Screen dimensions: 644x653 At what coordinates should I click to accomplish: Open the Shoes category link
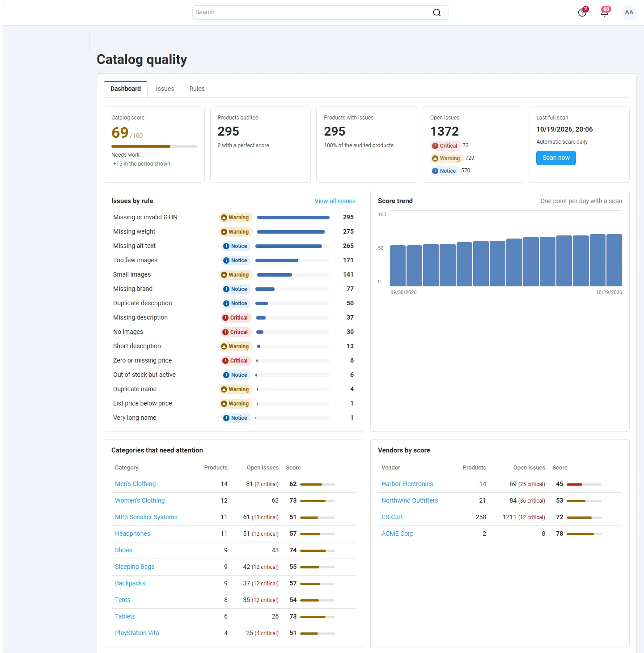(123, 551)
